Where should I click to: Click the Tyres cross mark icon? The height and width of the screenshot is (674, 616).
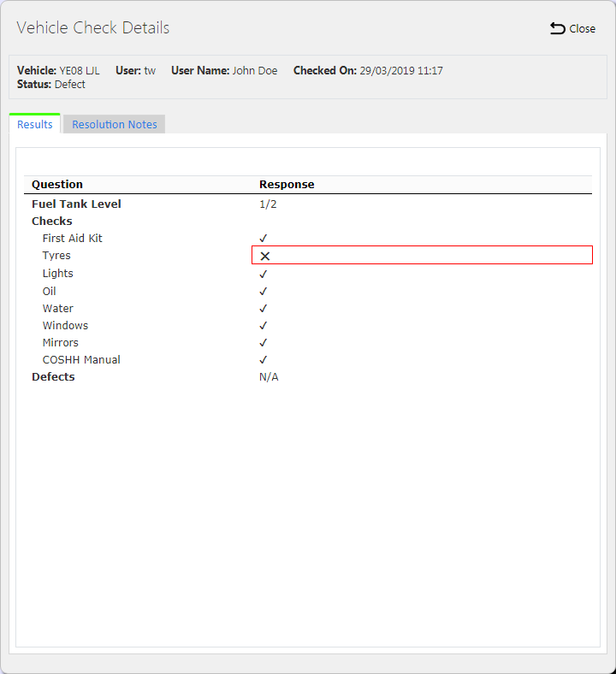point(265,257)
